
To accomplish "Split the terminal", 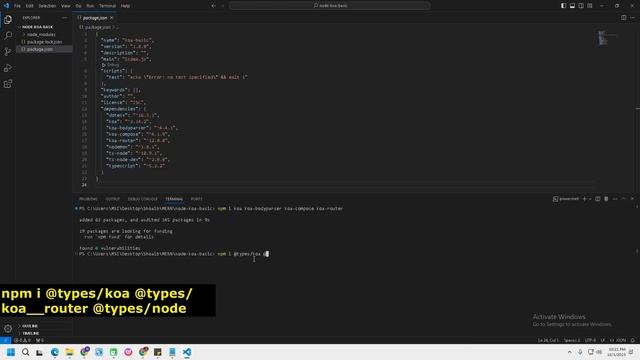I will pyautogui.click(x=598, y=199).
